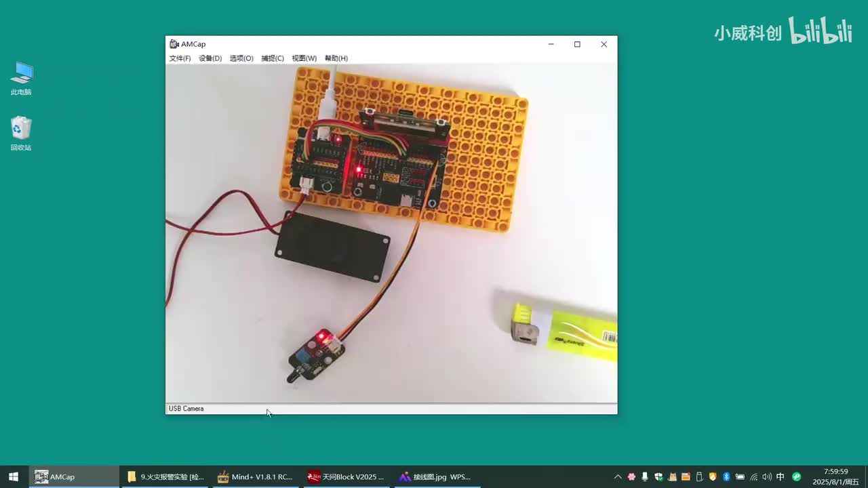Open Windows Security shield tray icon
The height and width of the screenshot is (488, 868).
click(x=658, y=477)
